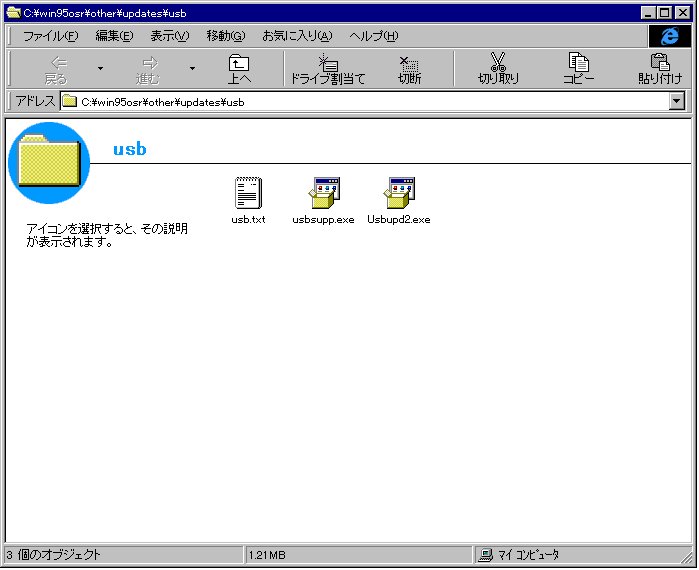The height and width of the screenshot is (570, 699).
Task: Open the お気に入り(A) menu
Action: [297, 36]
